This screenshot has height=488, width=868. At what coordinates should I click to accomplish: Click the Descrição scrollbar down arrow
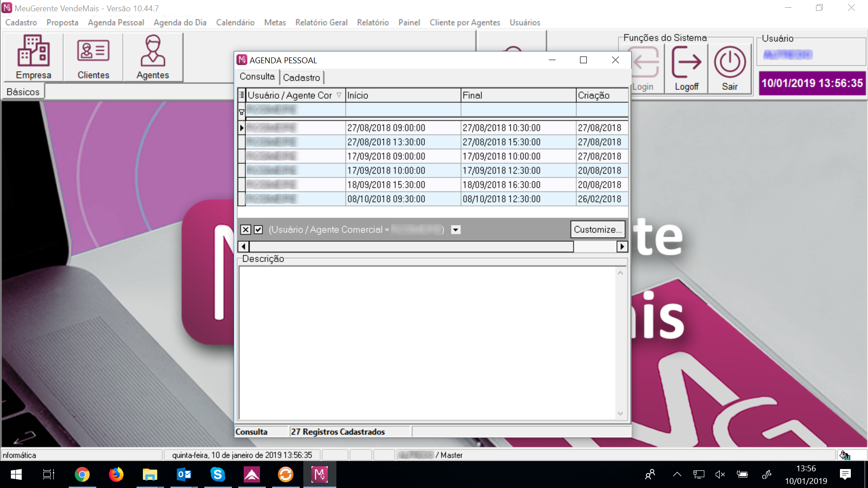(620, 413)
